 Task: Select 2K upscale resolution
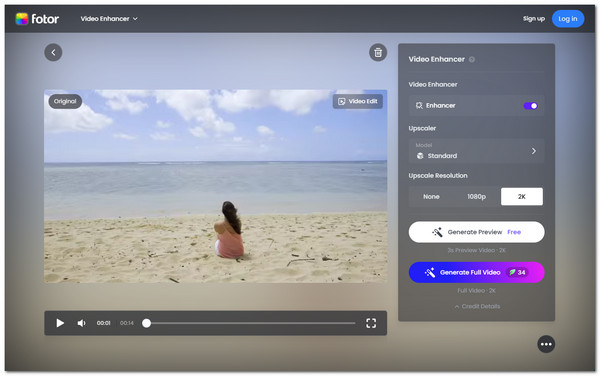522,197
